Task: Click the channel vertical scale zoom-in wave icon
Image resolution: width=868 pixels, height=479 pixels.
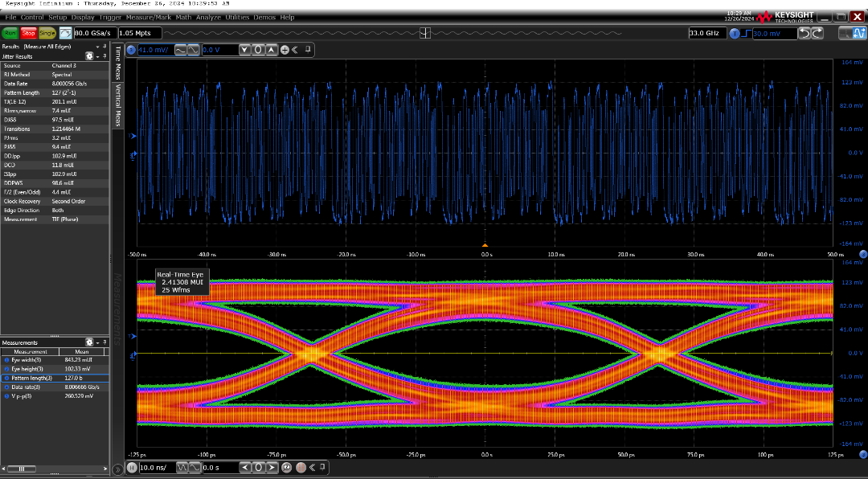Action: tap(193, 50)
